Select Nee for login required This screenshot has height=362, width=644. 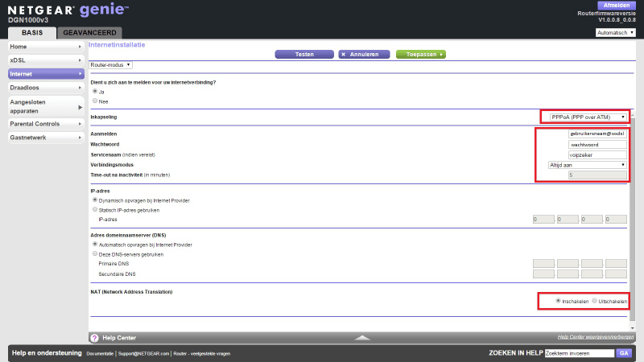(95, 101)
